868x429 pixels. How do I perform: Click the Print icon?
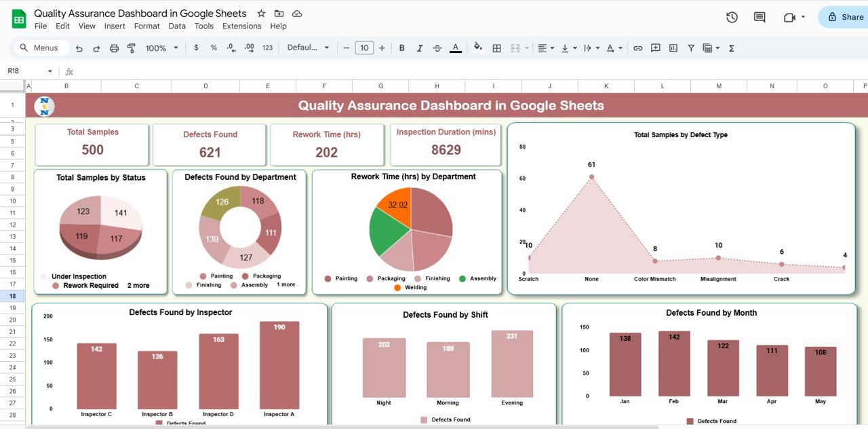pyautogui.click(x=114, y=48)
